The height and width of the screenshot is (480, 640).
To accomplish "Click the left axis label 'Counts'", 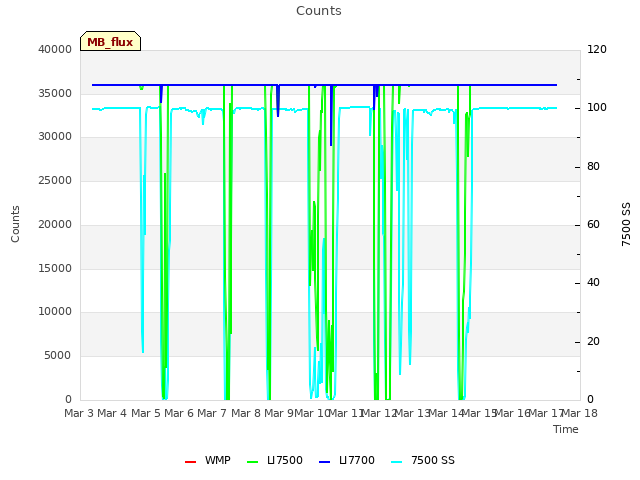I will pyautogui.click(x=15, y=224).
